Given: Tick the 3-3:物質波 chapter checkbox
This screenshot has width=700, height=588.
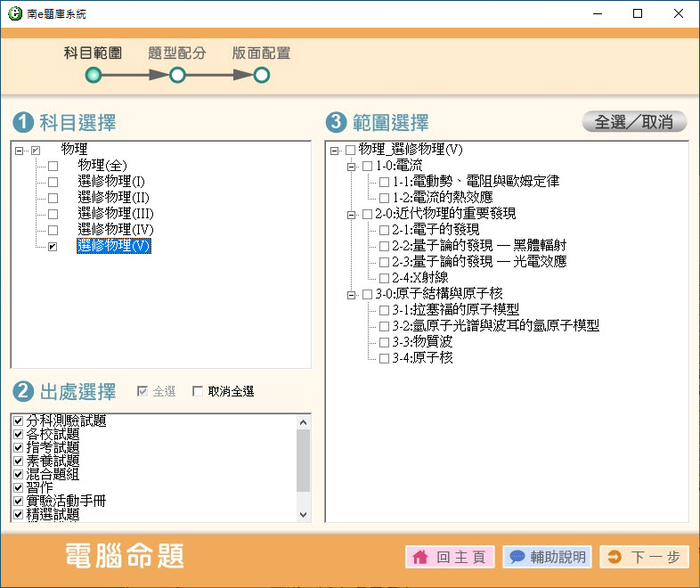Looking at the screenshot, I should 384,342.
